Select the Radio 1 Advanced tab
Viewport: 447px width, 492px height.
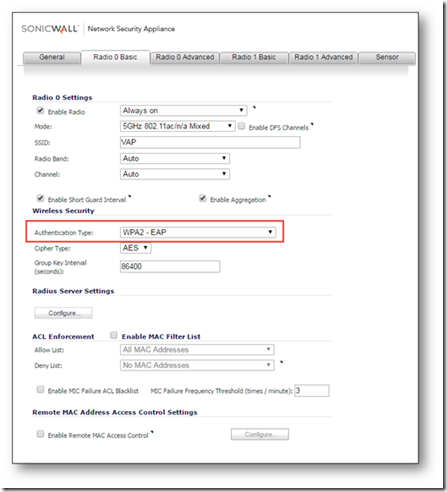323,57
